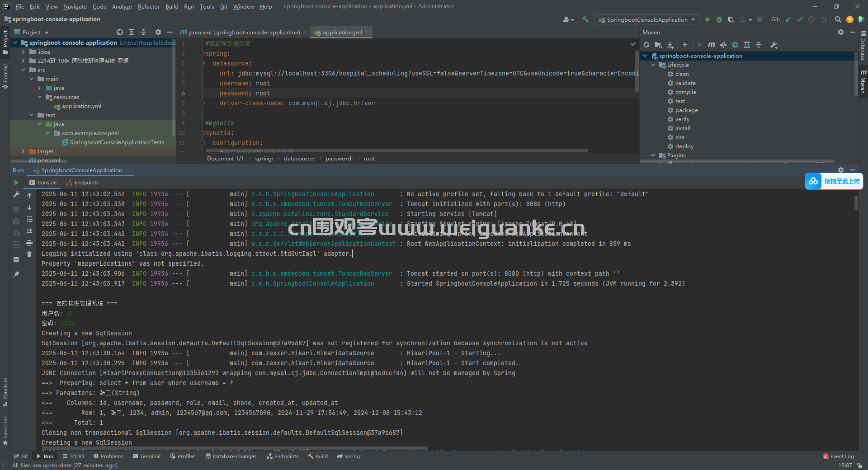
Task: Toggle Maven skip tests mode
Action: tap(735, 45)
